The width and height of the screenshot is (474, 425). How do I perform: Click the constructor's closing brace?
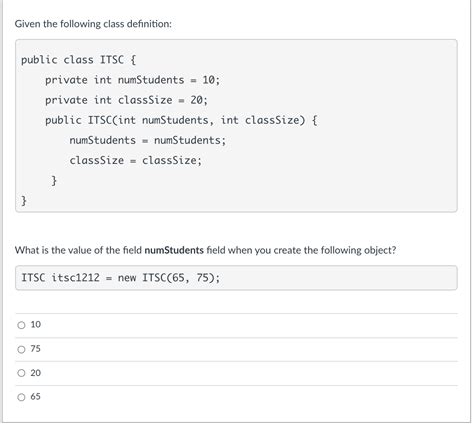point(54,181)
